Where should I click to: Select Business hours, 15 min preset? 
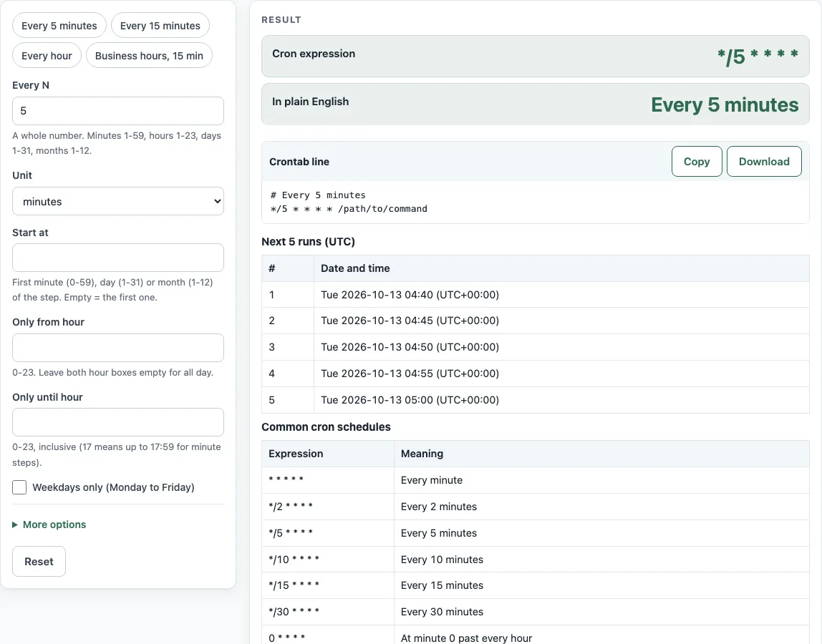point(149,56)
